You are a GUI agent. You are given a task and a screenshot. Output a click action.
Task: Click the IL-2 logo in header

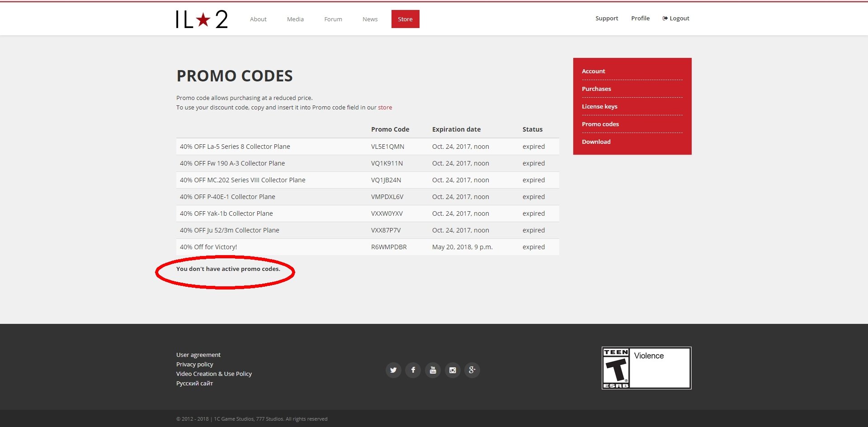click(202, 19)
